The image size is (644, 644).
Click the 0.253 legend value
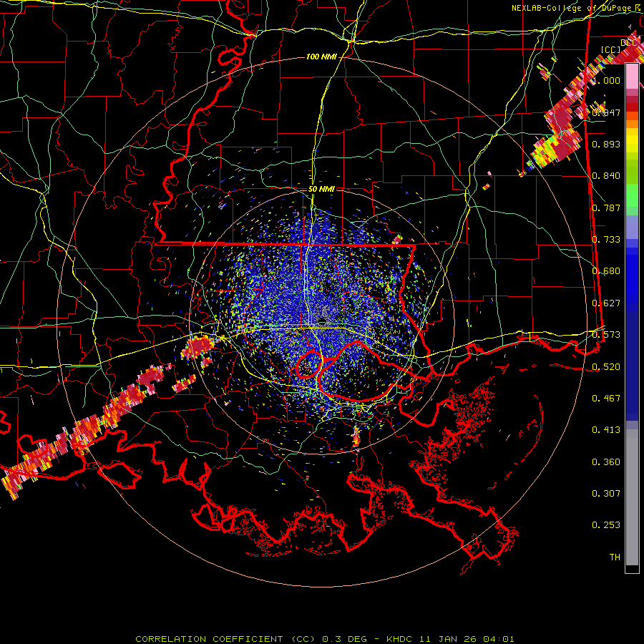[606, 525]
